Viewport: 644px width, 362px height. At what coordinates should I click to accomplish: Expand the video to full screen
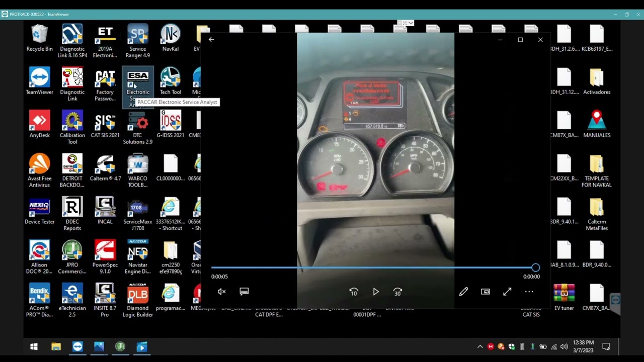pyautogui.click(x=507, y=292)
